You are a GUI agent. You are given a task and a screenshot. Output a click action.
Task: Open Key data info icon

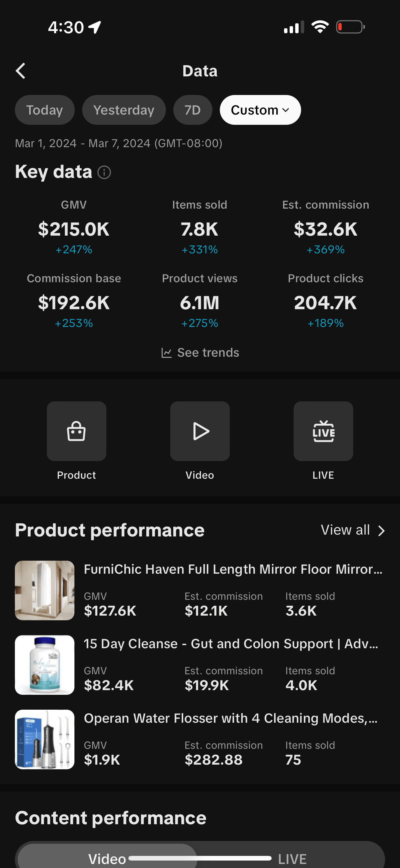[x=104, y=173]
